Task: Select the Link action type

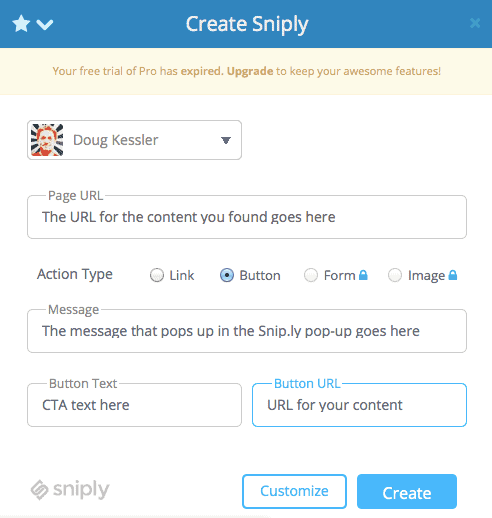Action: point(157,275)
